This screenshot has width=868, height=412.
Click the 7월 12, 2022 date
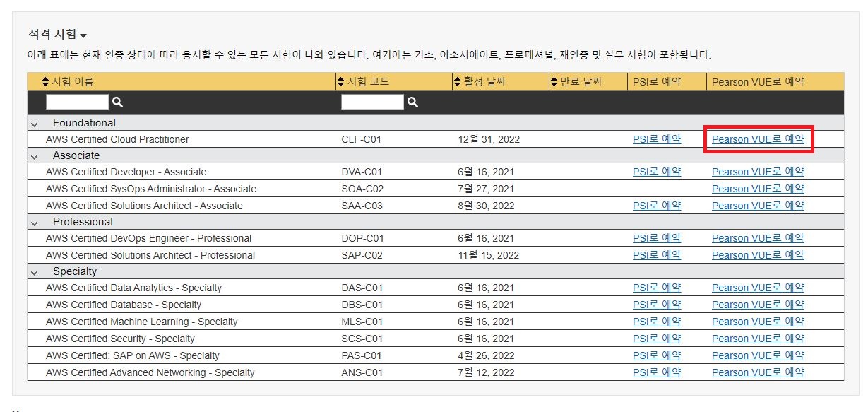[x=486, y=372]
